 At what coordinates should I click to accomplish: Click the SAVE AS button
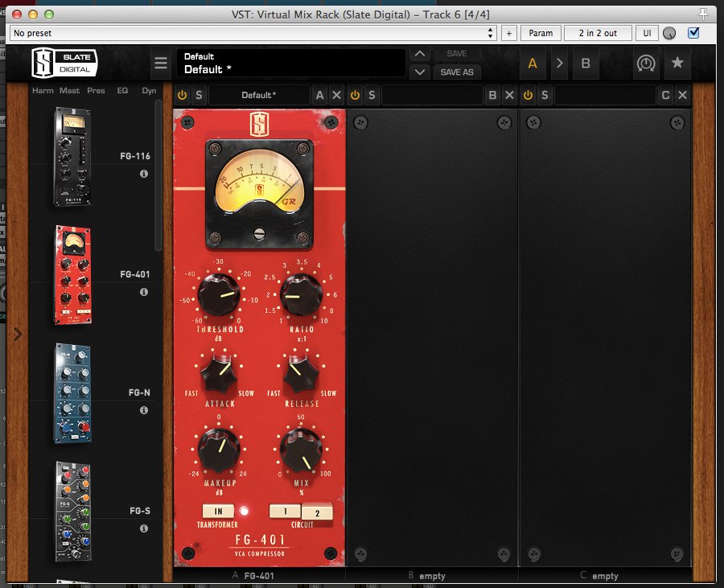pos(457,72)
